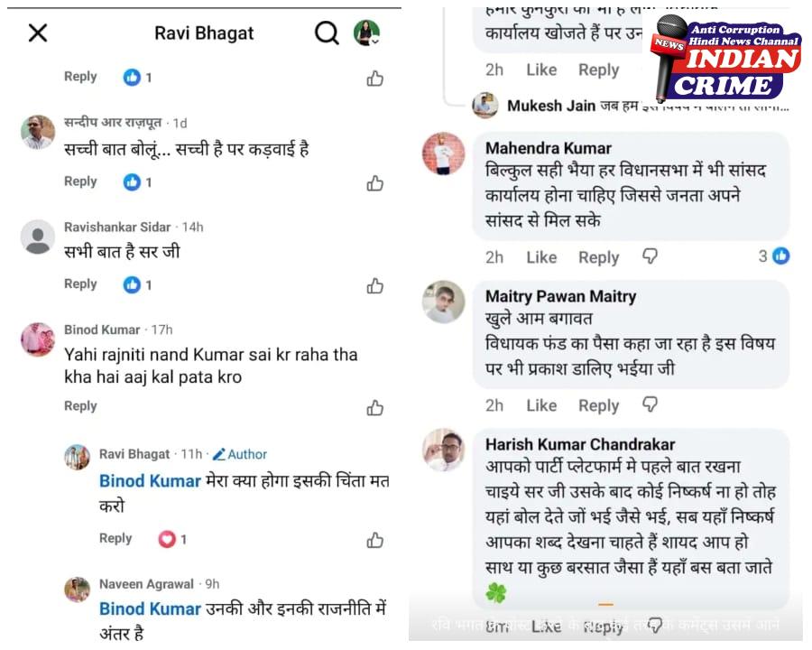View the 3 likes on Mahendra Kumar's comment
The width and height of the screenshot is (812, 650).
774,255
